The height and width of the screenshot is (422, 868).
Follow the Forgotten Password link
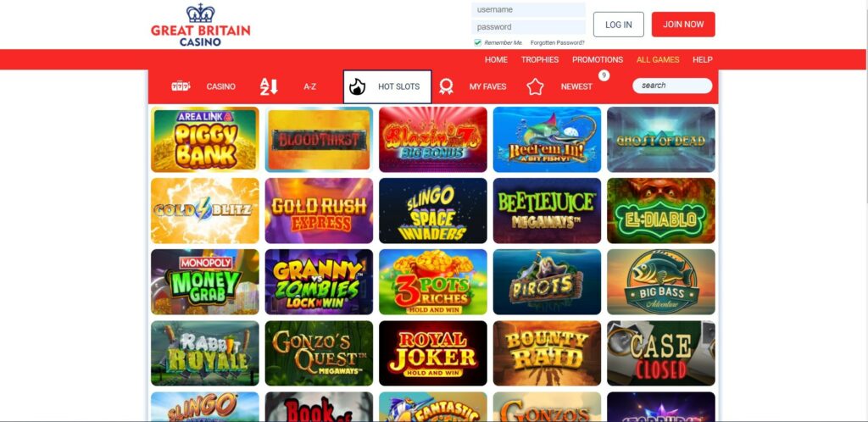tap(557, 42)
